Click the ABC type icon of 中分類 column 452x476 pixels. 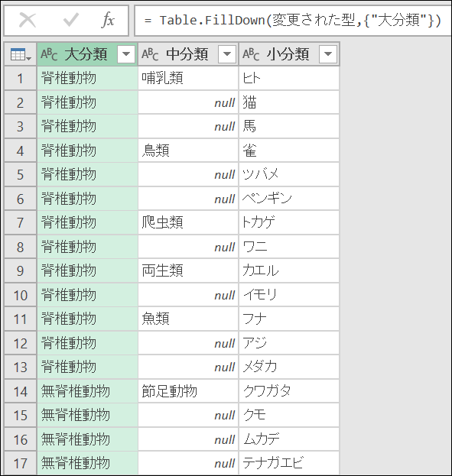point(150,54)
